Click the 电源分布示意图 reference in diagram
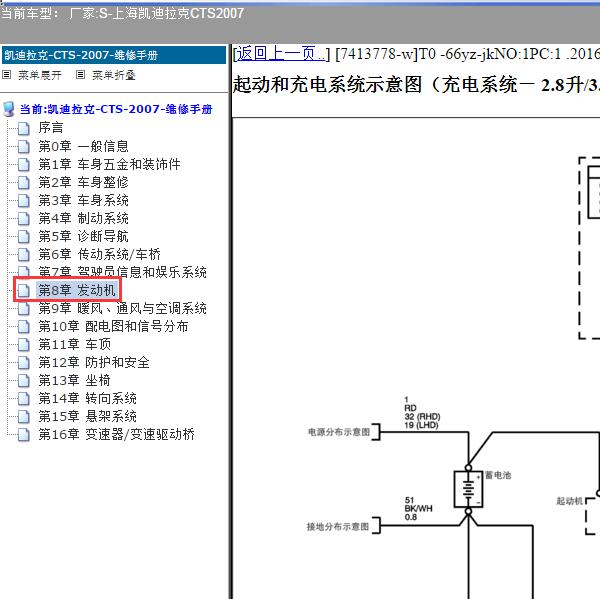 339,432
